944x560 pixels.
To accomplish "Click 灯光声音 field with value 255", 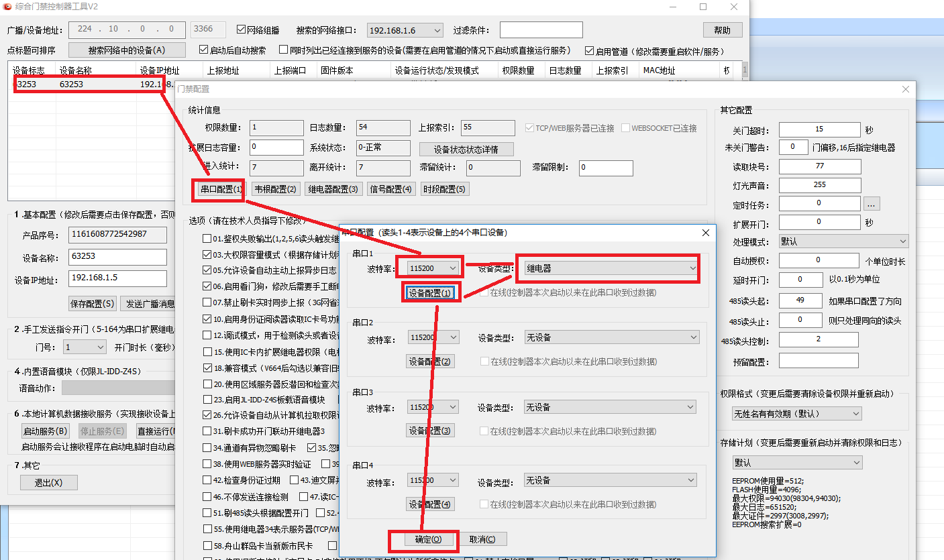I will 819,184.
